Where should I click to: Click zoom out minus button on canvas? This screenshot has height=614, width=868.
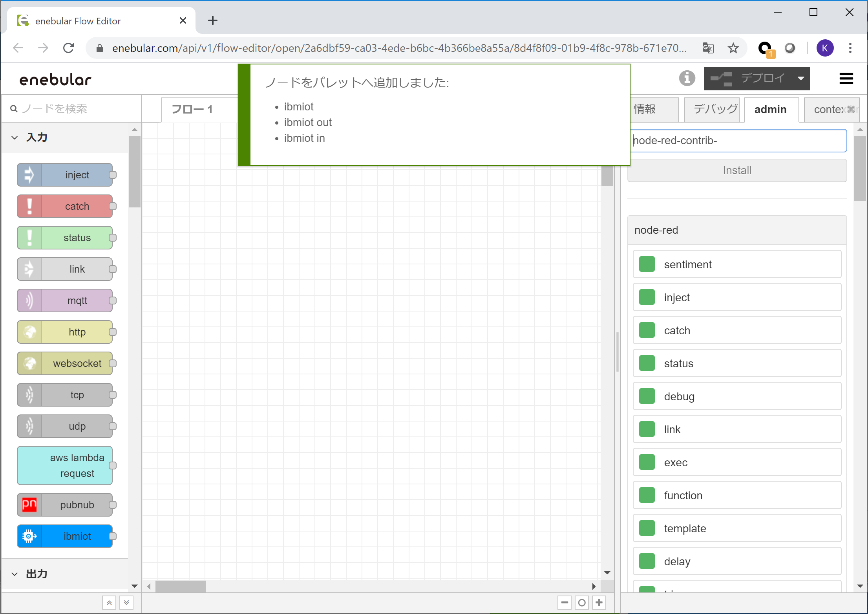(565, 602)
